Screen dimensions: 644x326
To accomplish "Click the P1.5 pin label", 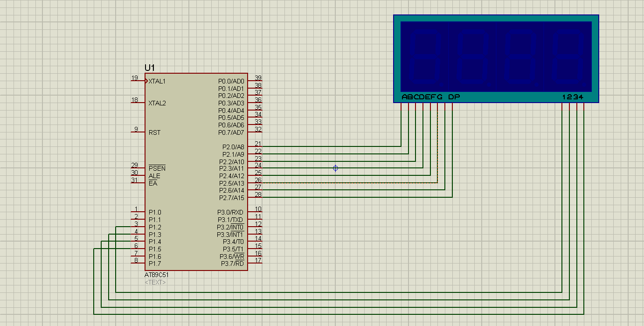I will 155,249.
